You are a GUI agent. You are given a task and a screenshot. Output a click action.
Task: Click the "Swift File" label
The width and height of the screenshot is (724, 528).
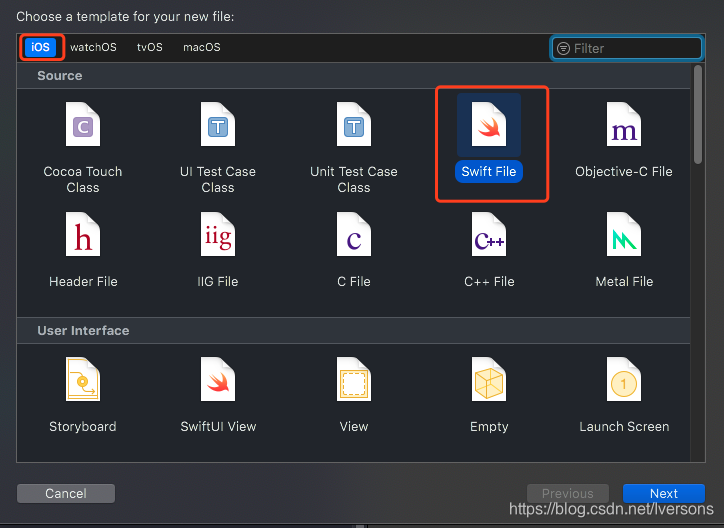coord(489,171)
